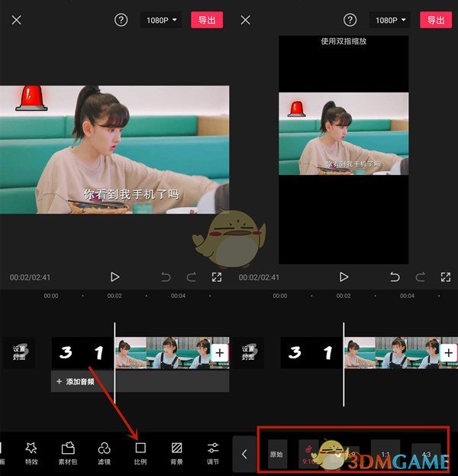
Task: Click 00:04 marker on left timeline ruler
Action: pos(178,296)
